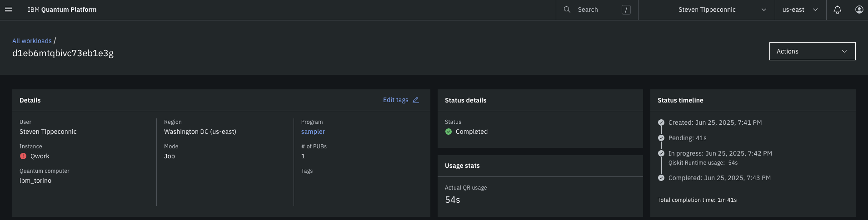Click the green Completed status checkmark icon
868x220 pixels.
(449, 132)
